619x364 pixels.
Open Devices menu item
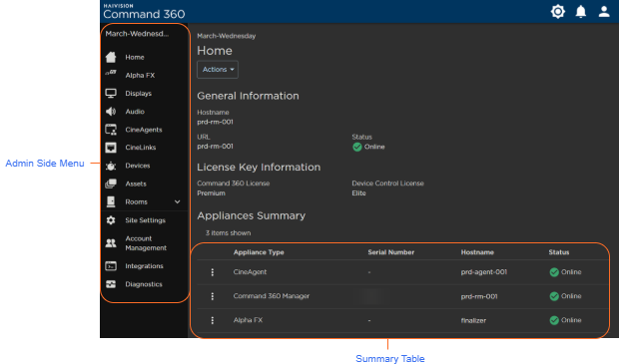point(138,166)
